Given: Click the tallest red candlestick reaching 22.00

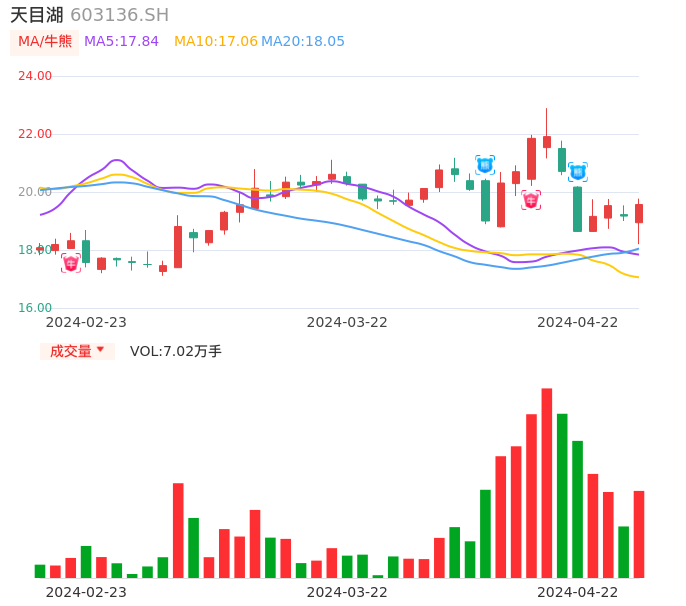Looking at the screenshot, I should point(531,158).
